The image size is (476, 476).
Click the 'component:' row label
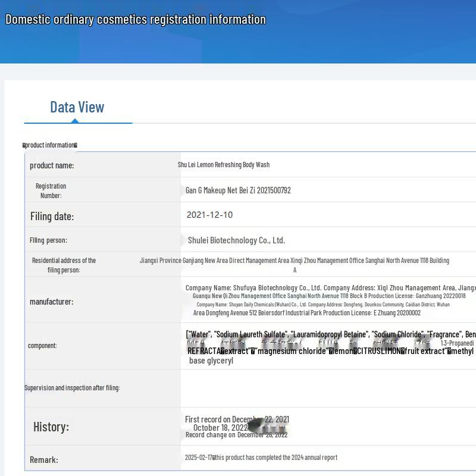42,346
